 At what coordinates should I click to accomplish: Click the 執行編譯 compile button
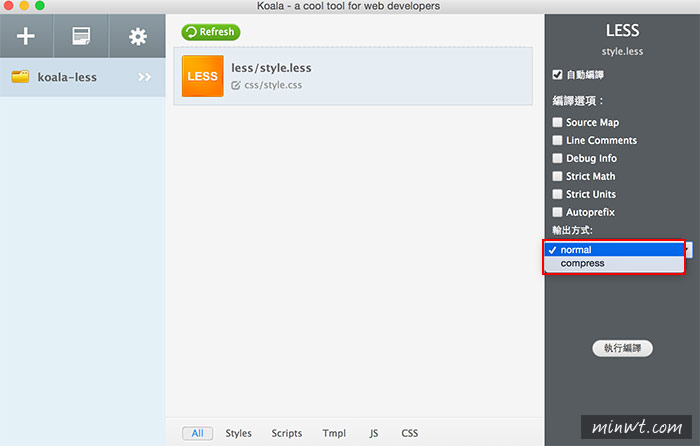point(622,348)
